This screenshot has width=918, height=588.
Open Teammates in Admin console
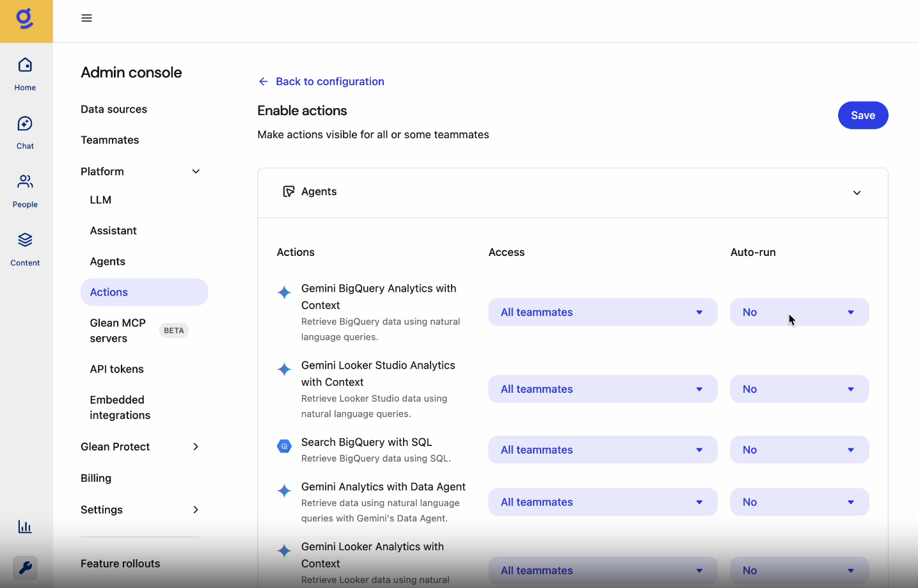click(110, 140)
